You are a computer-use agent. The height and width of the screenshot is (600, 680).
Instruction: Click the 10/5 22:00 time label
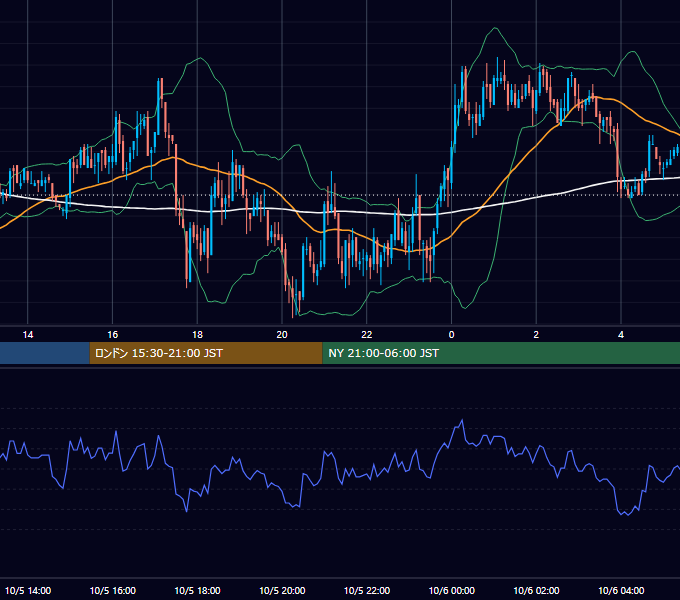point(367,590)
